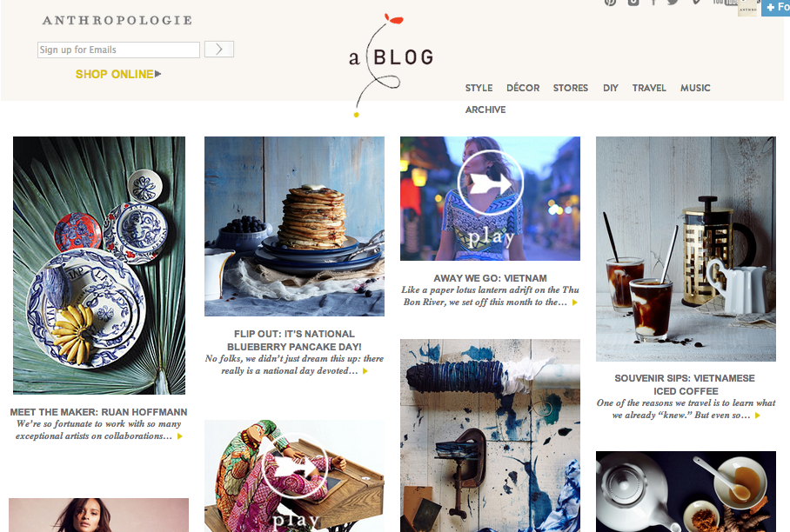Open the ARCHIVE page

[x=485, y=110]
